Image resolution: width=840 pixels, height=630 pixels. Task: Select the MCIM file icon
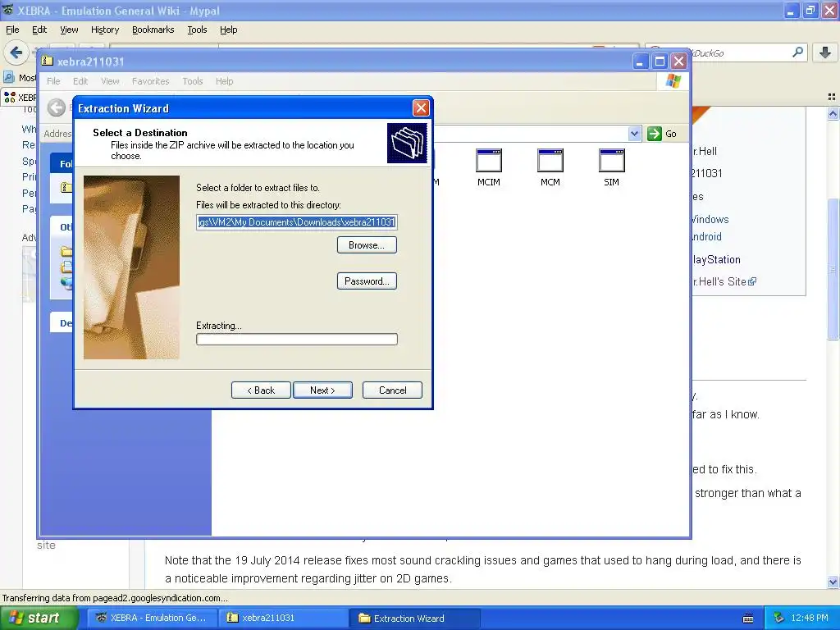tap(489, 167)
